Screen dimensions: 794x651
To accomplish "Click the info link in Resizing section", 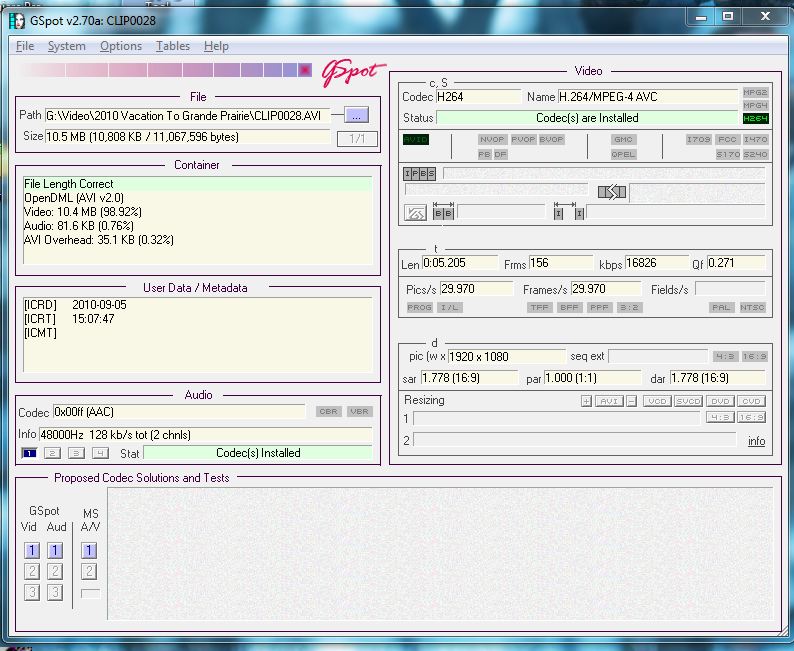I will [756, 441].
